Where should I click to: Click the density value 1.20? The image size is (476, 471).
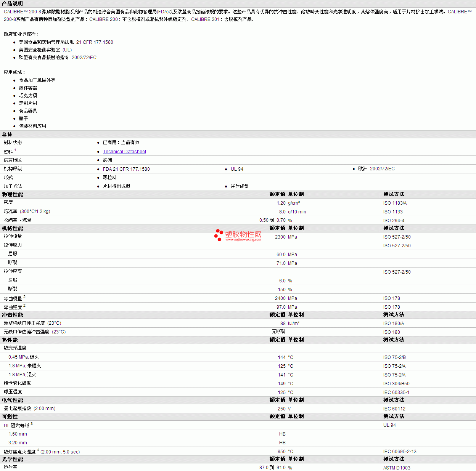pyautogui.click(x=281, y=203)
